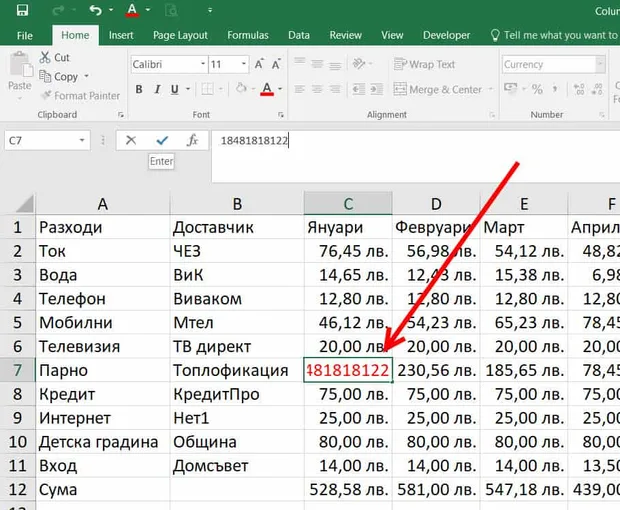Open the Calibri font name dropdown
620x510 pixels.
(x=203, y=64)
